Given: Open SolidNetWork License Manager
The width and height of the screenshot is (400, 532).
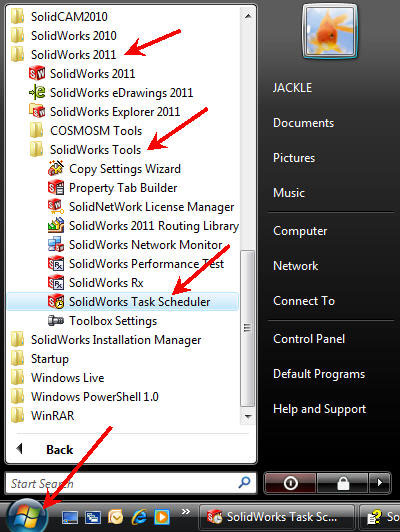Looking at the screenshot, I should coord(141,207).
